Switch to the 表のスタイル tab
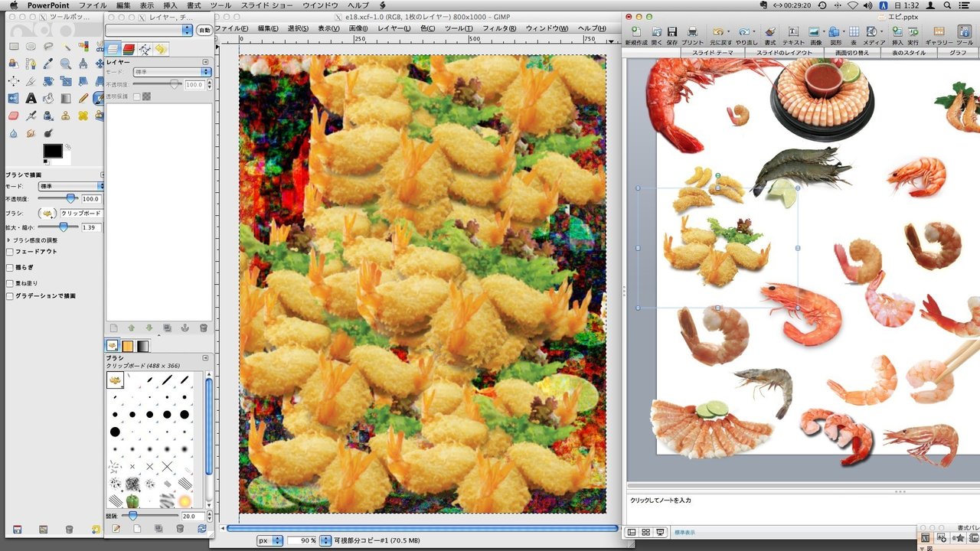 (x=909, y=53)
